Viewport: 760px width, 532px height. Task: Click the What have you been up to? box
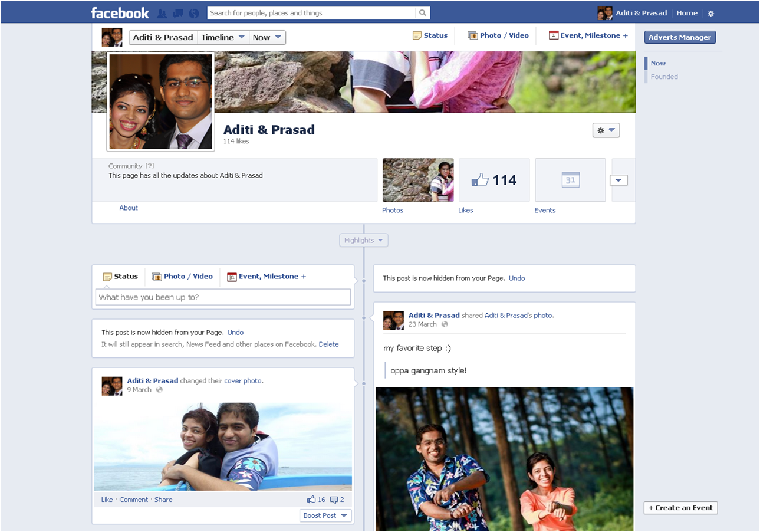[223, 297]
